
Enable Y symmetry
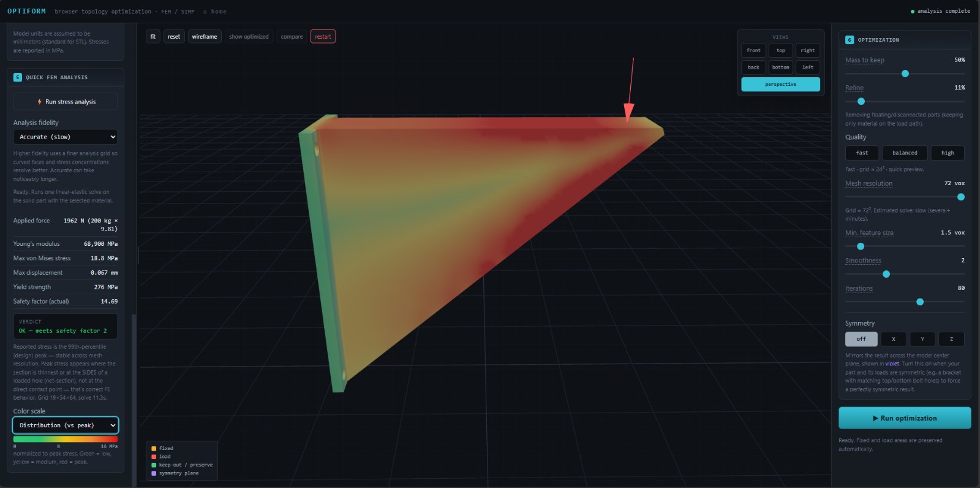922,339
